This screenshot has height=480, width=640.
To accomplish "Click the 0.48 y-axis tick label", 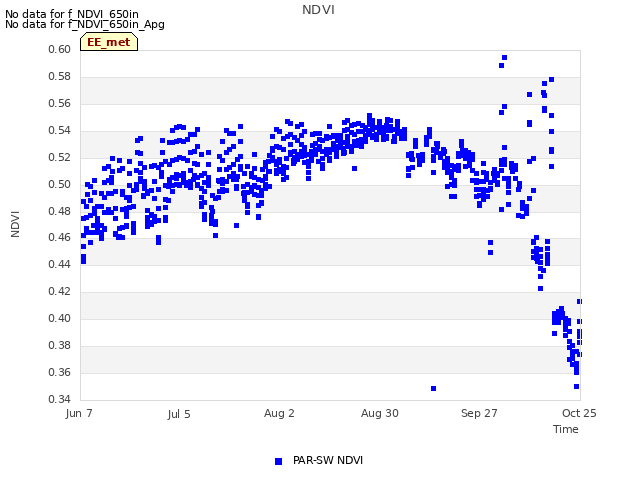I will tap(60, 211).
